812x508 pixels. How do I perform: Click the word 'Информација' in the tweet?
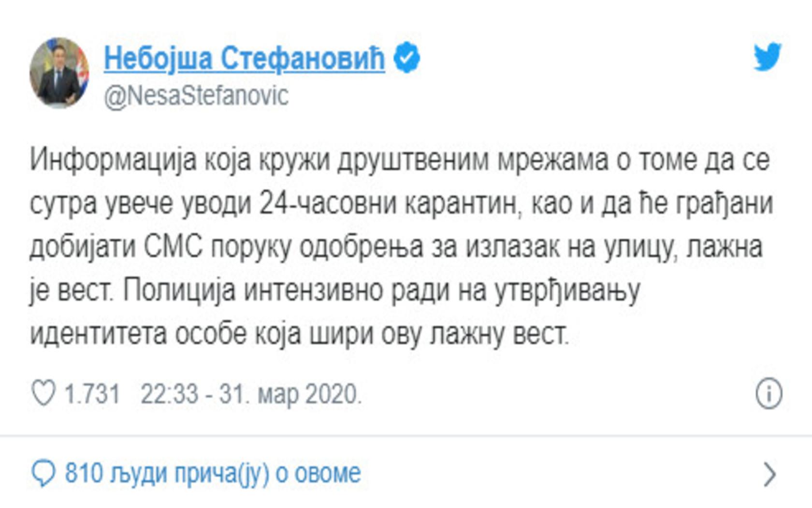pos(113,160)
